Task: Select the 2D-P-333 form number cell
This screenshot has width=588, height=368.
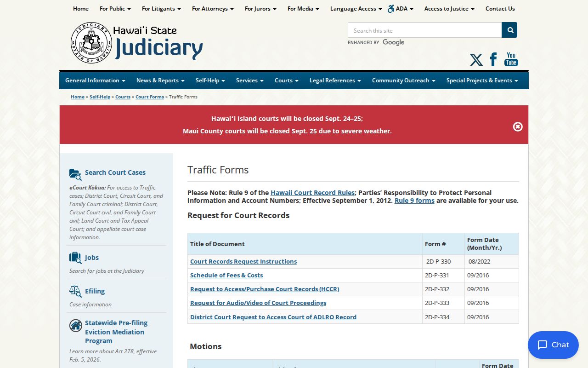Action: 443,303
